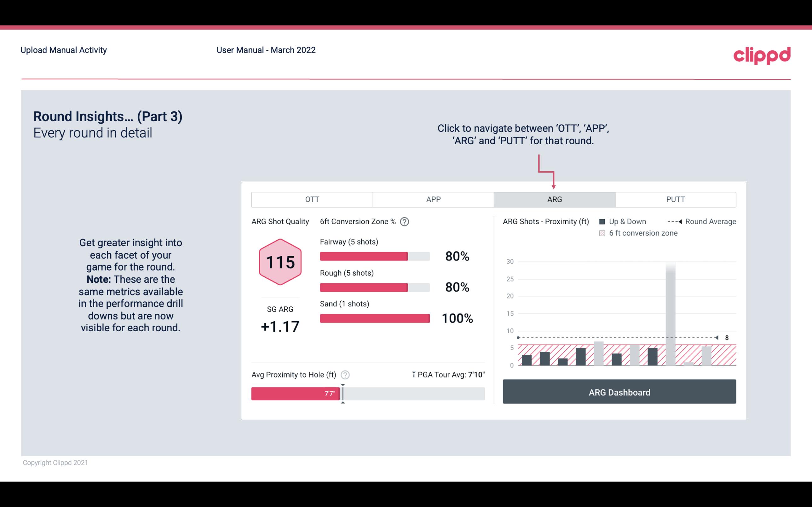This screenshot has height=507, width=812.
Task: Click the Upload Manual Activity link
Action: click(x=63, y=50)
